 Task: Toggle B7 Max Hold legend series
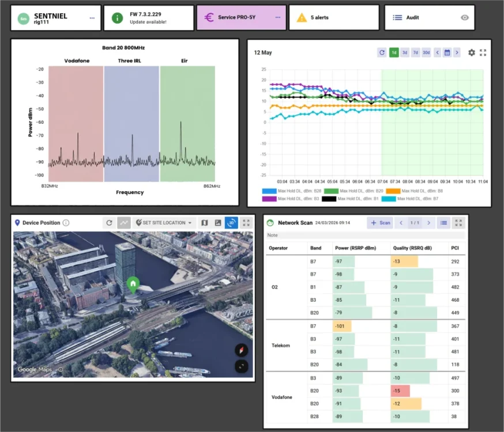pos(410,199)
